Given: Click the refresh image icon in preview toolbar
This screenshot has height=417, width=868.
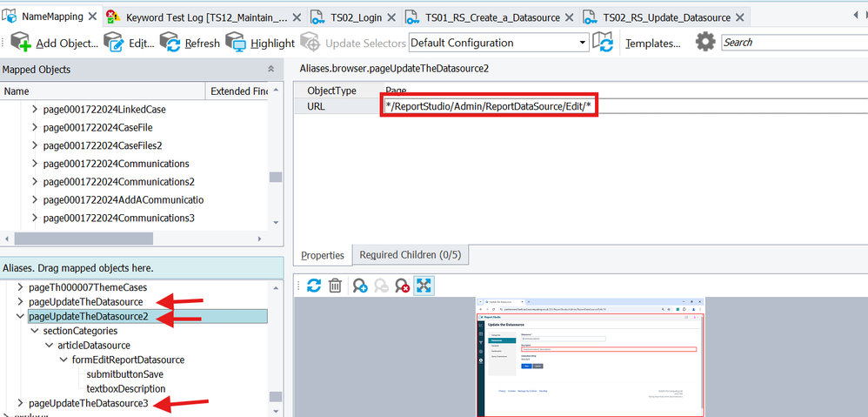Looking at the screenshot, I should 314,286.
